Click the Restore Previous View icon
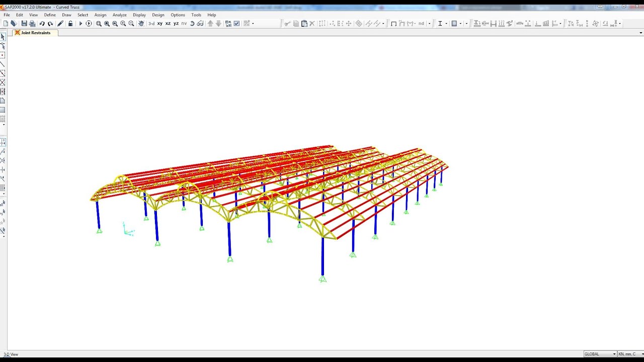The width and height of the screenshot is (644, 362). click(115, 23)
